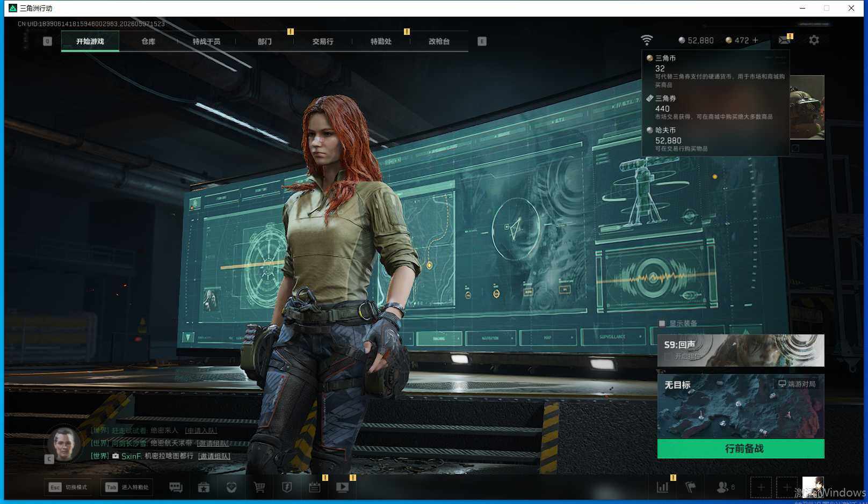The image size is (868, 504).
Task: Click the Tab 进入特勤处 button
Action: coord(127,487)
